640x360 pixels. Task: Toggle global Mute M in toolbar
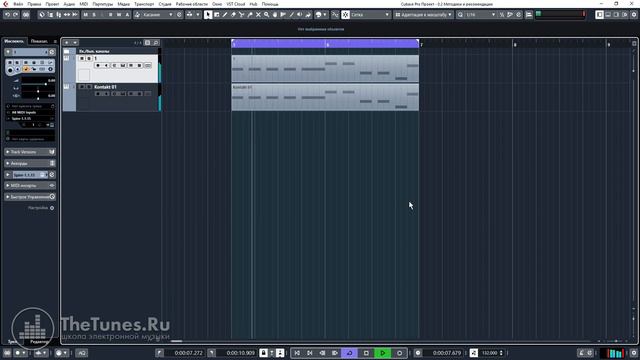point(86,15)
